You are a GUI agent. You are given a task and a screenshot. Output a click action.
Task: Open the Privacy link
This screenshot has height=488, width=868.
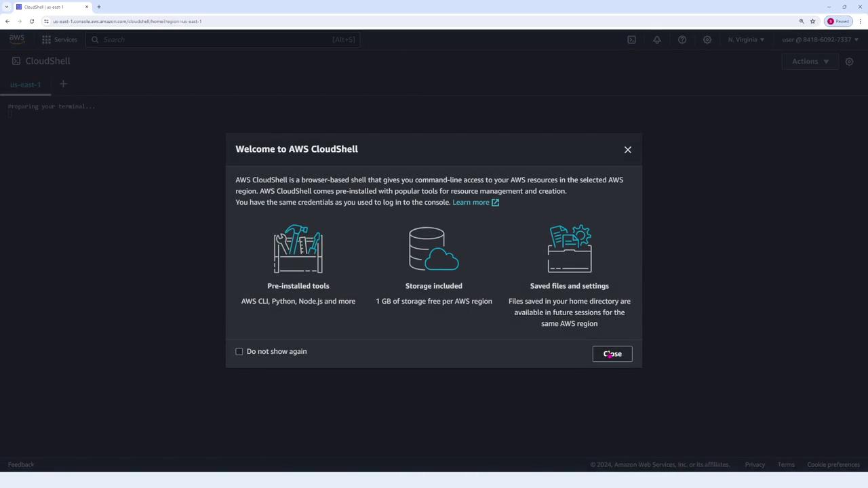coord(755,465)
